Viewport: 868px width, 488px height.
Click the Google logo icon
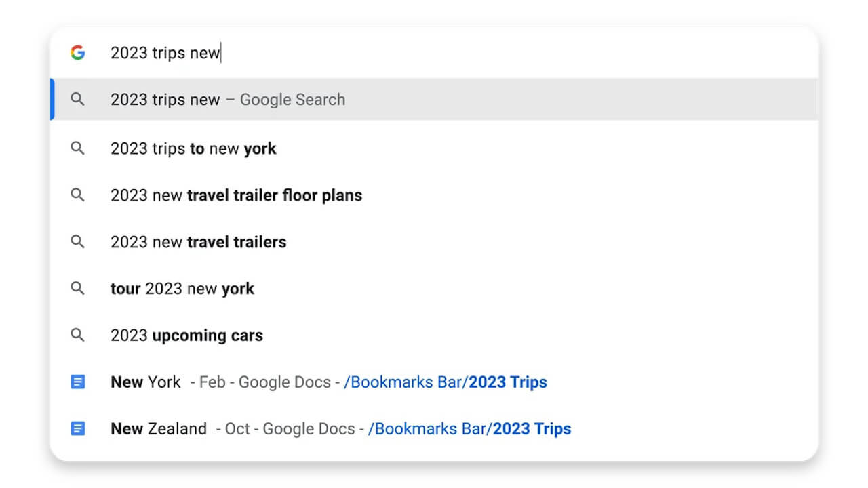[x=78, y=53]
